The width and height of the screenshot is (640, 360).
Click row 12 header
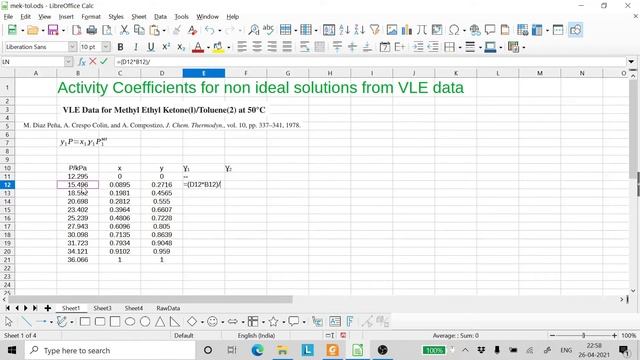pos(7,184)
